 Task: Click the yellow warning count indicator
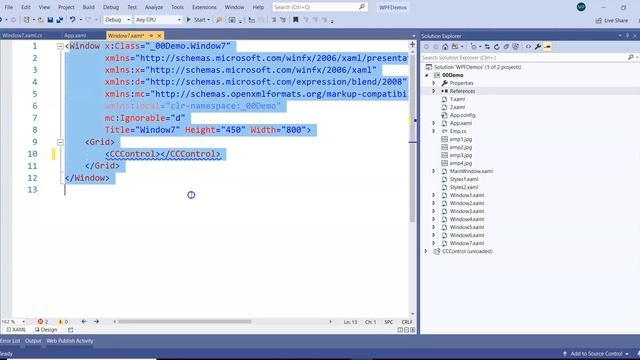(63, 322)
